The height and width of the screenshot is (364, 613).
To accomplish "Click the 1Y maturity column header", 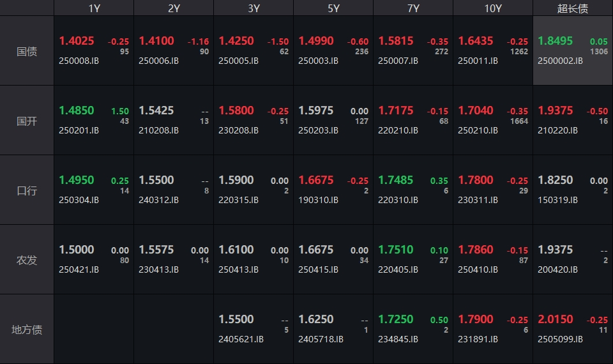I will click(94, 8).
